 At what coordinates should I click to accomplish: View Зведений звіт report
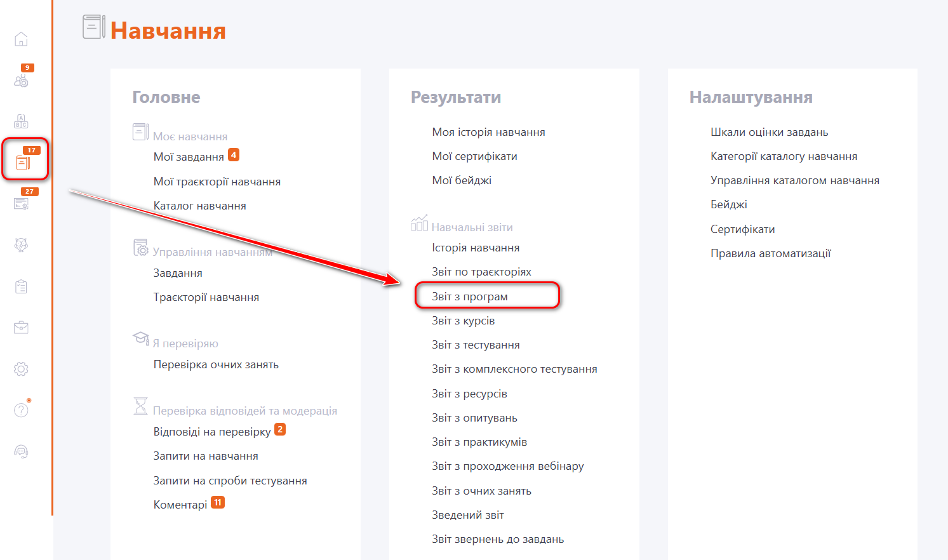(468, 515)
